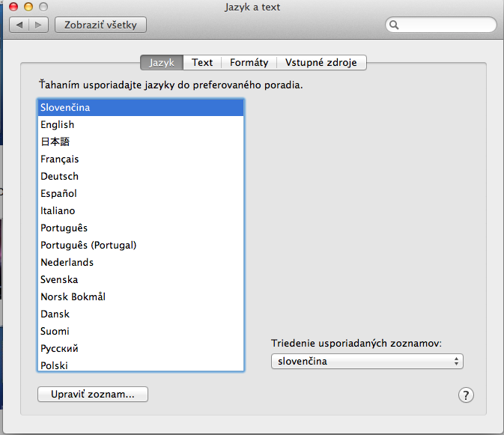Select Polski in the language list
Screen dimensions: 504x435
[x=141, y=365]
